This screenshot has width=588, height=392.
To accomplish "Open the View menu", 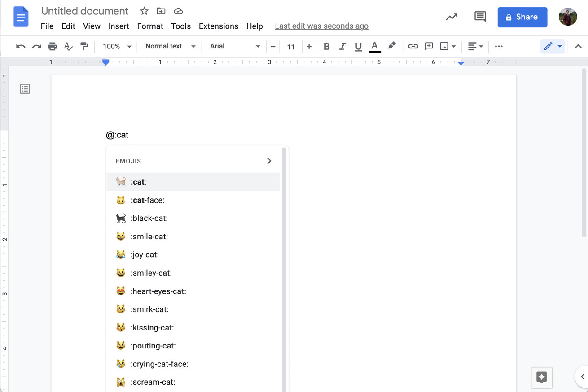I will (x=92, y=26).
